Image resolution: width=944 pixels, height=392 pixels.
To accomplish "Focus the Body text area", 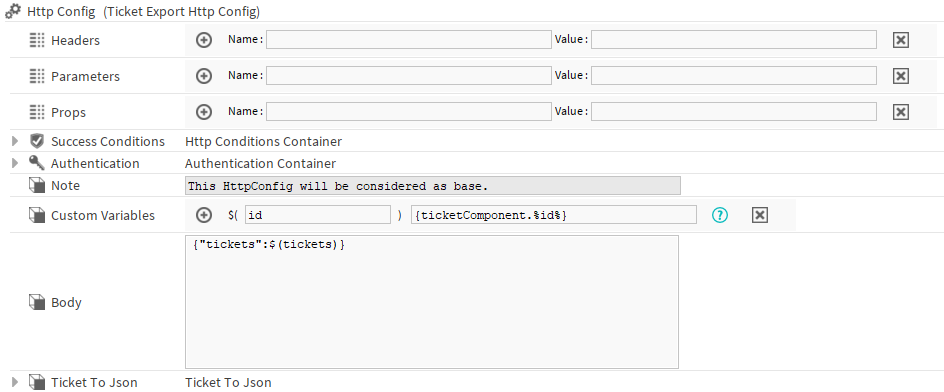I will point(432,302).
